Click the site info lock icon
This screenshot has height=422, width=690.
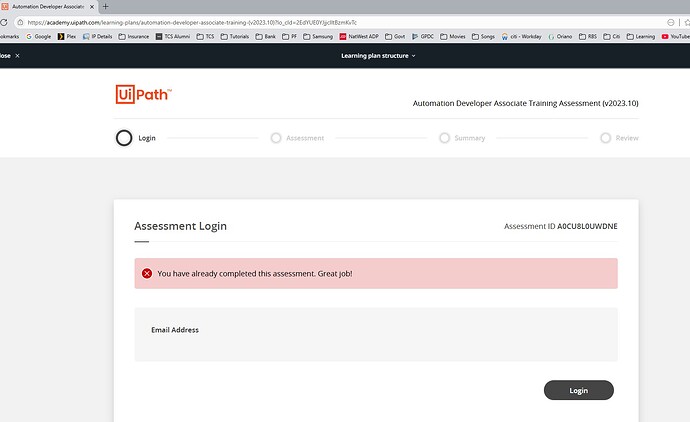20,22
